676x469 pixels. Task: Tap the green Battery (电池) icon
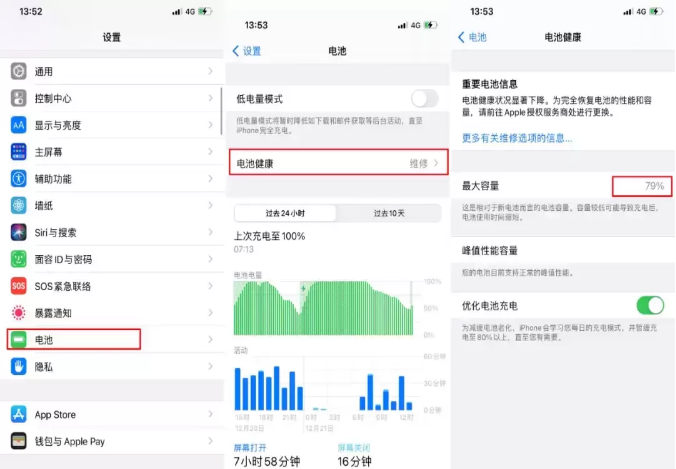[19, 340]
